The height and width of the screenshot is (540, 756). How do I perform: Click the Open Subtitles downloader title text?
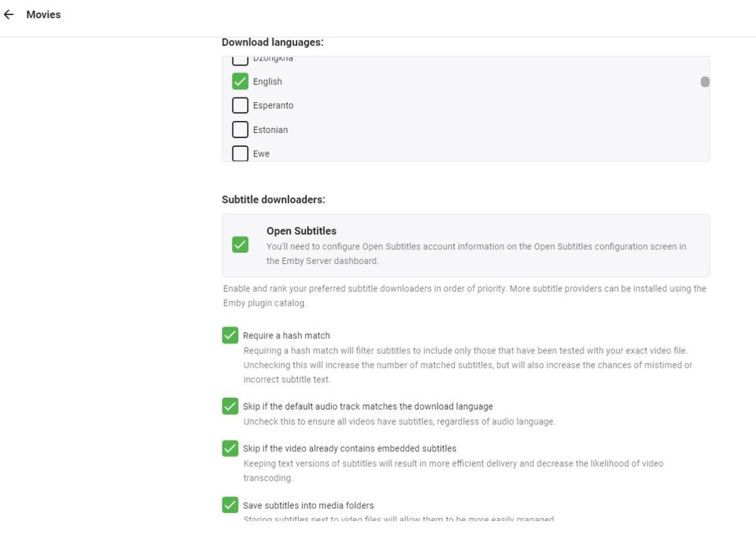point(301,231)
